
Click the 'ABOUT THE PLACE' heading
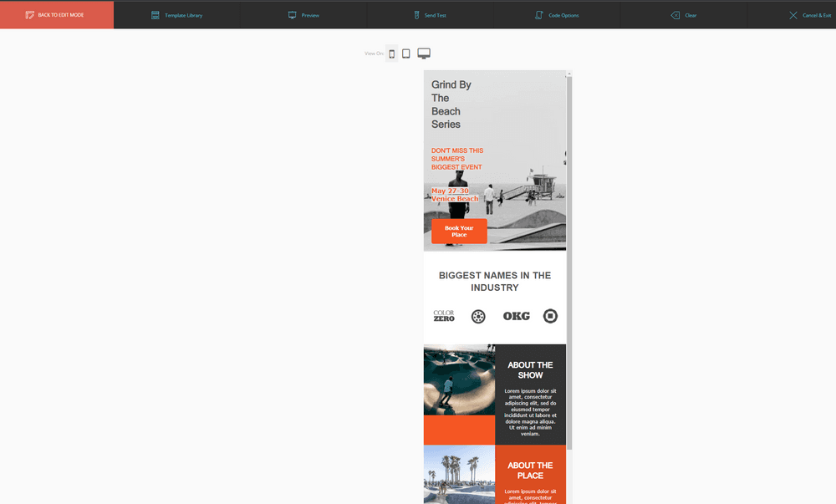click(x=530, y=471)
